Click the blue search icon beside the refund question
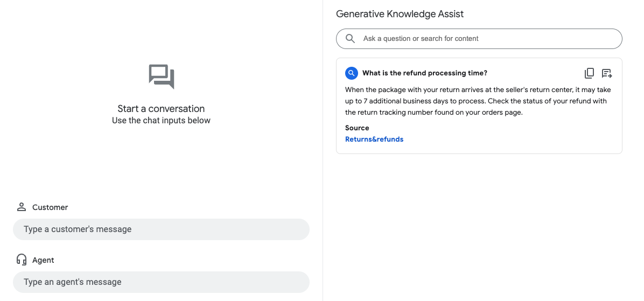The width and height of the screenshot is (644, 301). point(352,73)
